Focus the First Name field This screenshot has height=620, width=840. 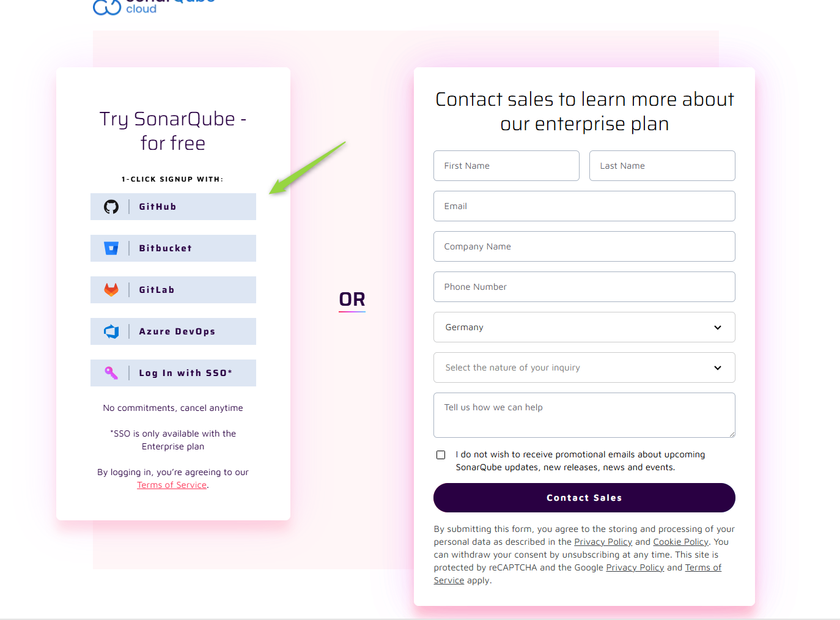(x=506, y=166)
